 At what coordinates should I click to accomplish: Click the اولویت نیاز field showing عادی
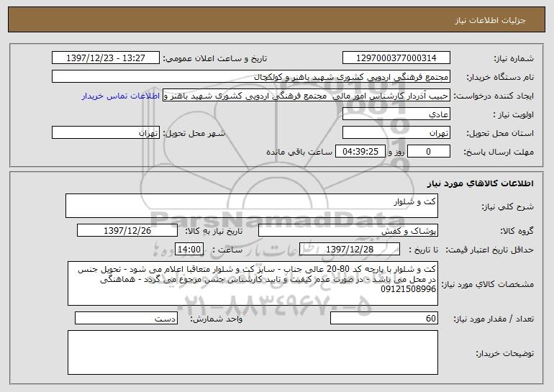click(396, 114)
